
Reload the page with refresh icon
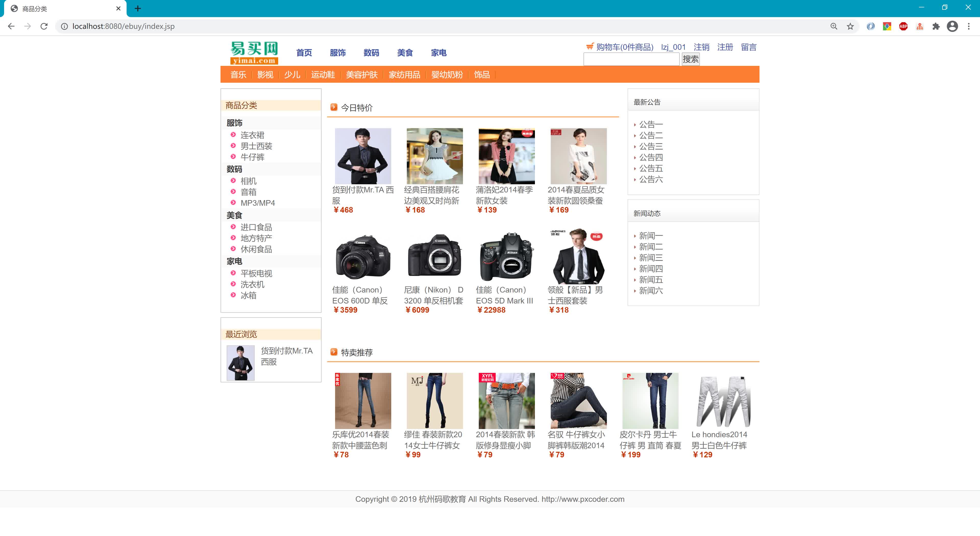point(44,26)
